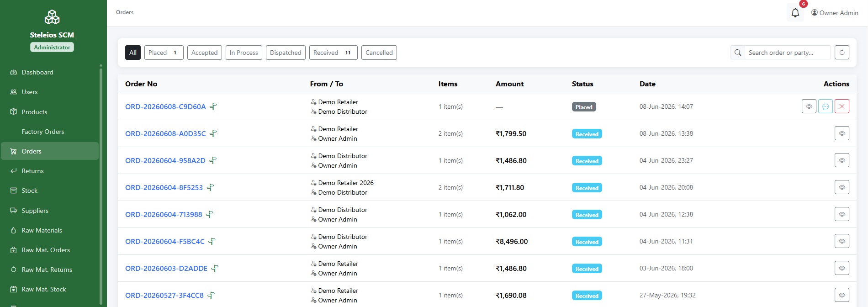Open the notifications bell
The width and height of the screenshot is (868, 307).
[795, 13]
